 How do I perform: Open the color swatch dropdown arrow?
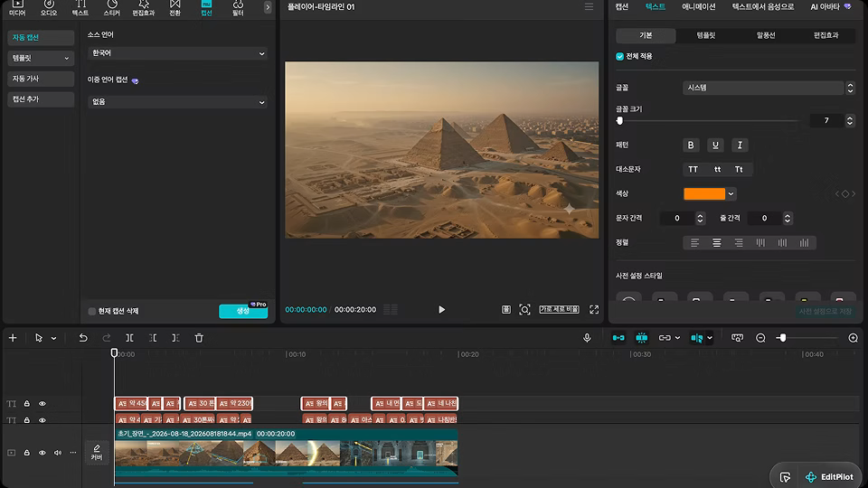(731, 193)
